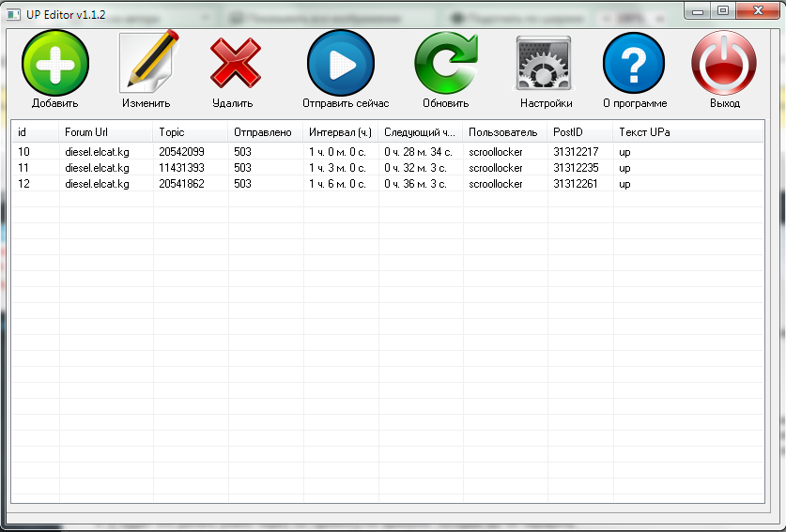Maximize the UP Editor window
Screen dimensions: 786x532
pyautogui.click(x=723, y=10)
